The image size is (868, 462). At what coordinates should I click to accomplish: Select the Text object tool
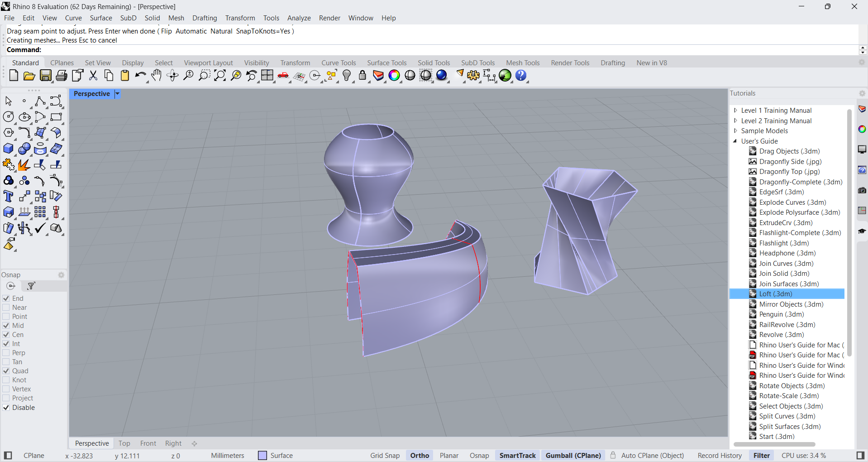click(8, 196)
